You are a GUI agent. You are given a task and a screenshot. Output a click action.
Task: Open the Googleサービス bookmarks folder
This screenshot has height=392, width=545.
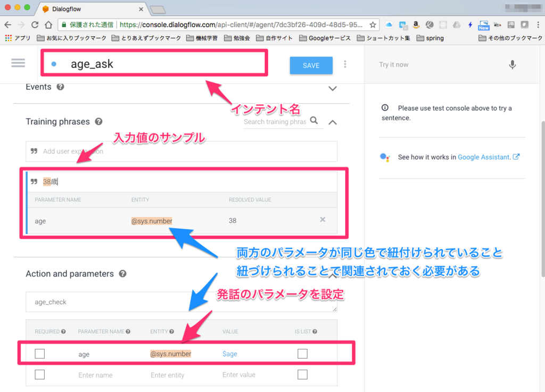(325, 38)
